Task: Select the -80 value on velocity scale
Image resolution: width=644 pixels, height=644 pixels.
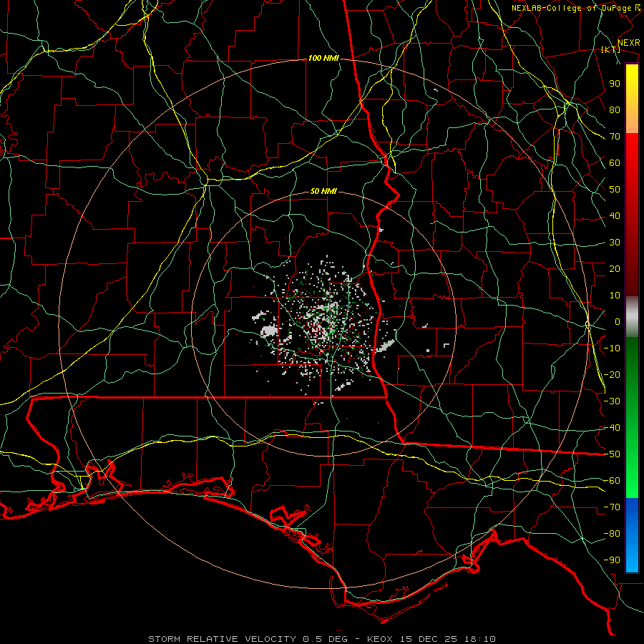Action: coord(612,534)
